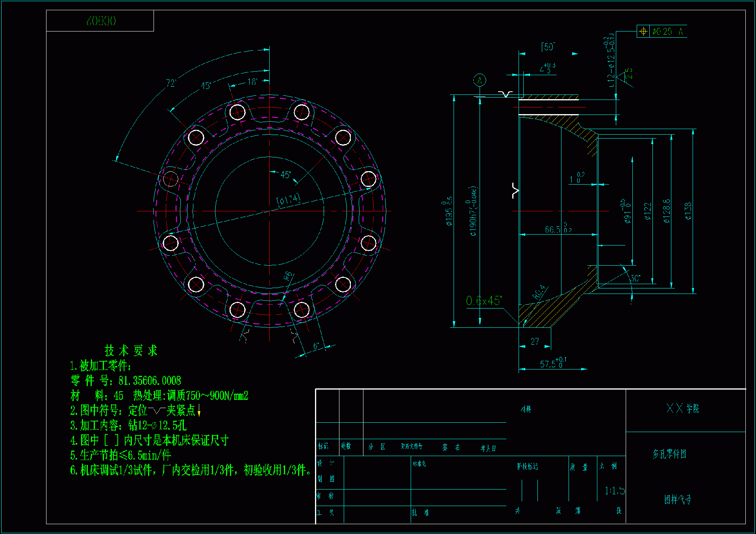Viewport: 756px width, 534px height.
Task: Click the position tolerance symbol in feature frame
Action: [x=643, y=31]
